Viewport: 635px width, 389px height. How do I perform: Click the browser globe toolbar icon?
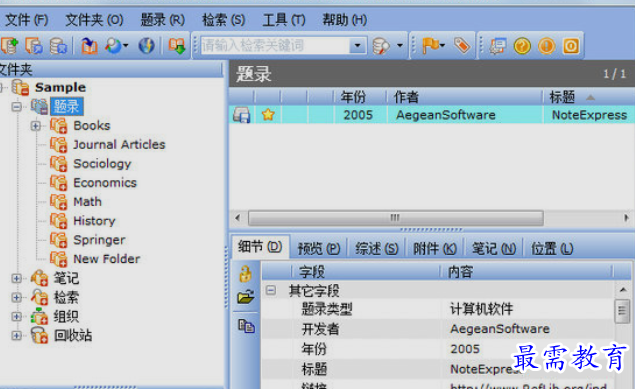point(146,45)
